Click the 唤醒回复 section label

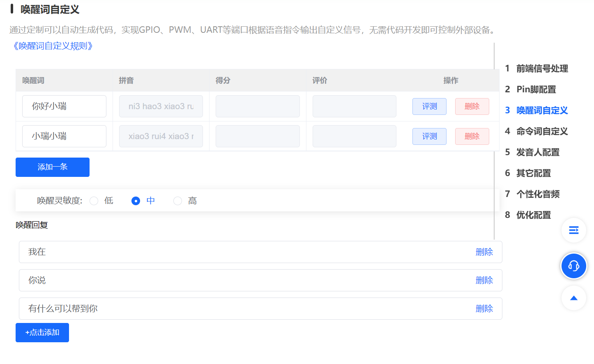click(x=32, y=225)
